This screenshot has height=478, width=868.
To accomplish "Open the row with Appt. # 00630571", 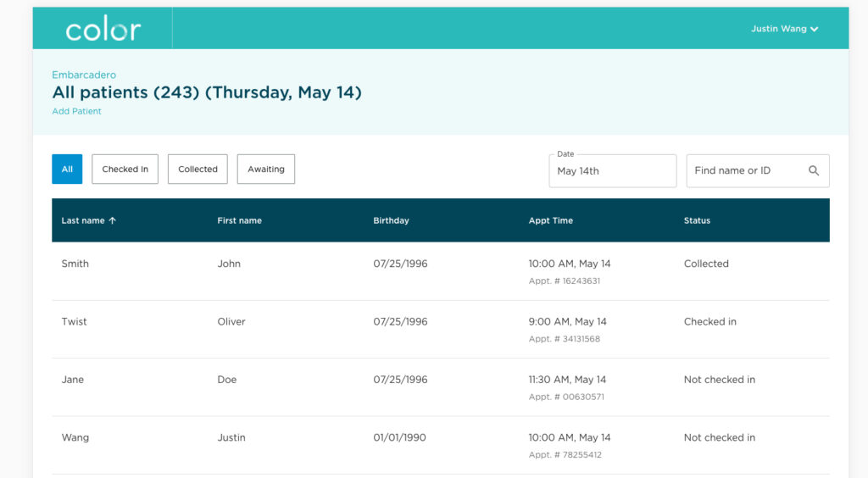I will pyautogui.click(x=441, y=387).
